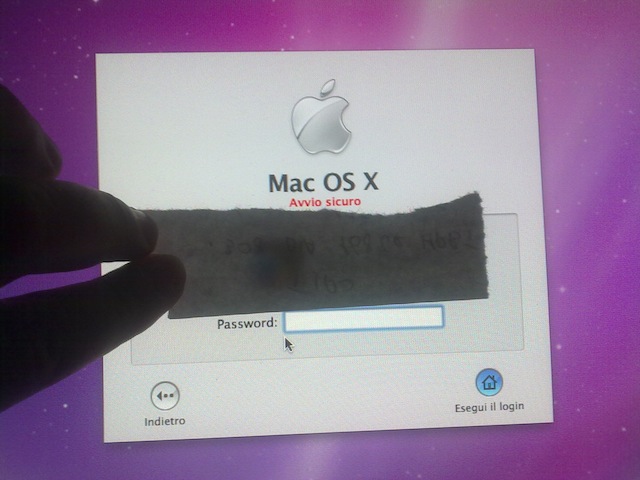The height and width of the screenshot is (480, 640).
Task: Click the Password: field label
Action: [x=247, y=324]
